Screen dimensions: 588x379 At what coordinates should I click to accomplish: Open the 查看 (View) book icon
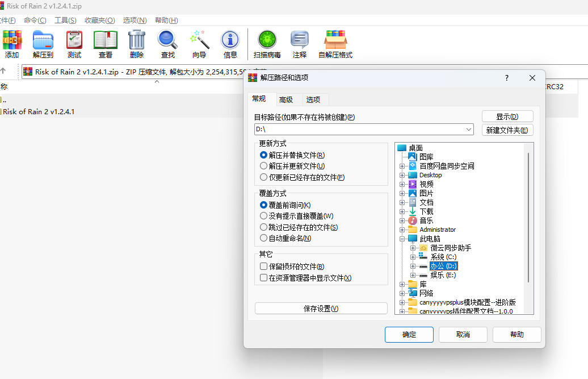(x=106, y=44)
